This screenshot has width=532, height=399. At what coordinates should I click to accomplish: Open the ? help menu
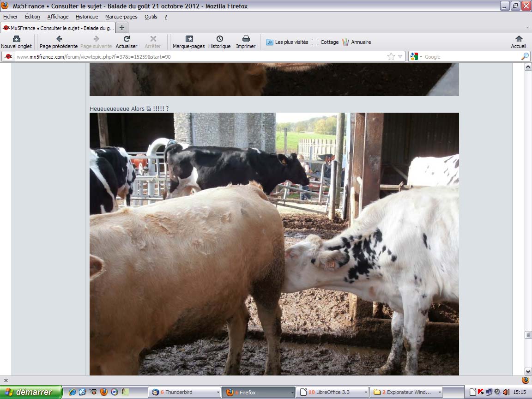166,17
